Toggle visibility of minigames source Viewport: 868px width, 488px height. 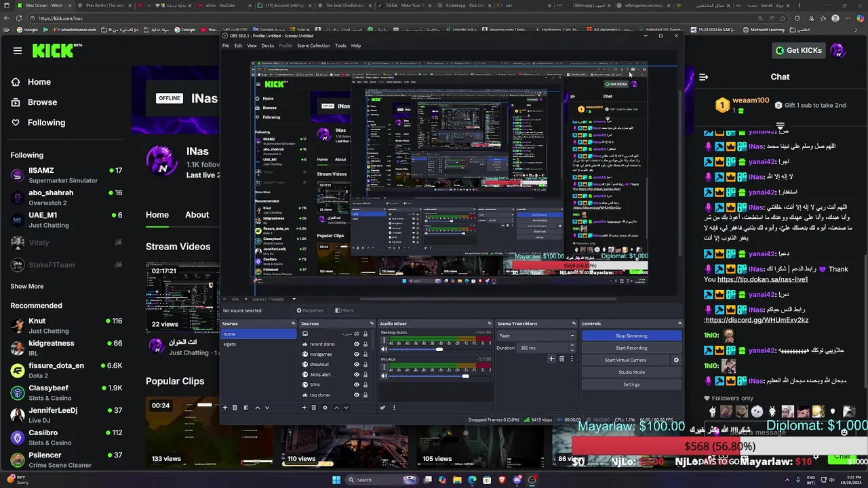357,354
